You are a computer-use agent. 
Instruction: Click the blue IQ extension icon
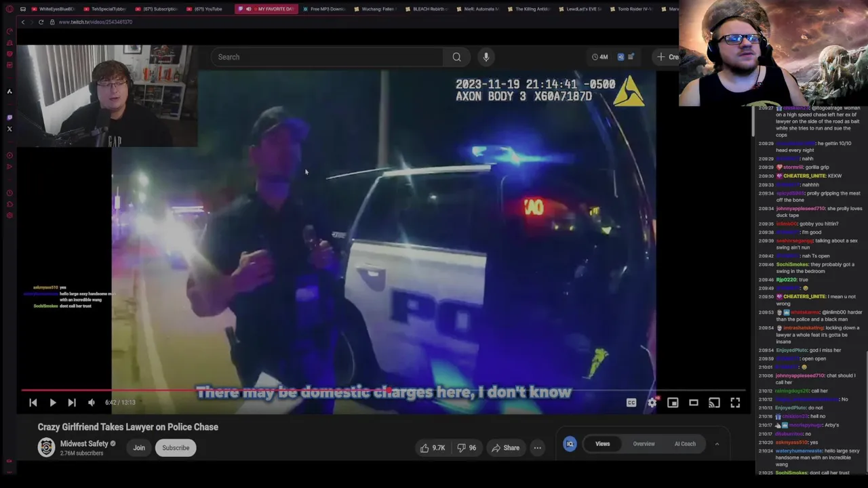click(570, 444)
